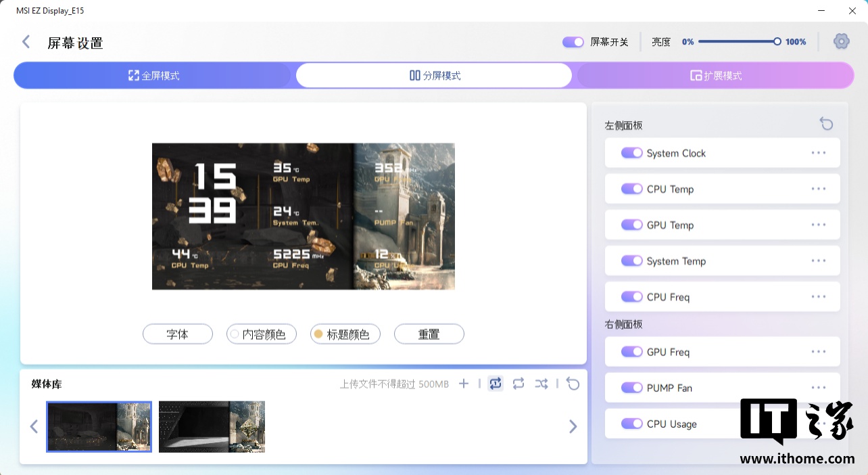Show next media with right chevron
This screenshot has height=475, width=868.
point(573,426)
